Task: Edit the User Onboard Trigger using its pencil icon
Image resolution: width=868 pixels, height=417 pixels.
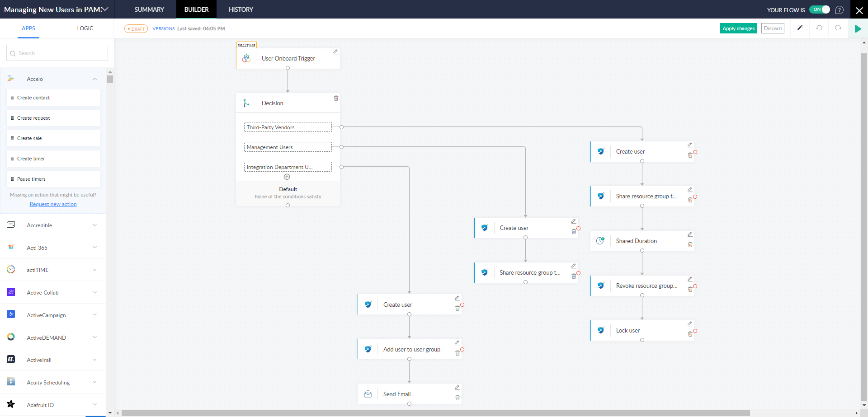Action: 335,52
